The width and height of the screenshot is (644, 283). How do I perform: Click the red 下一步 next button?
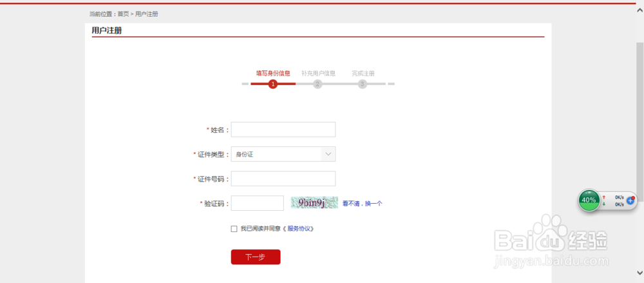256,257
